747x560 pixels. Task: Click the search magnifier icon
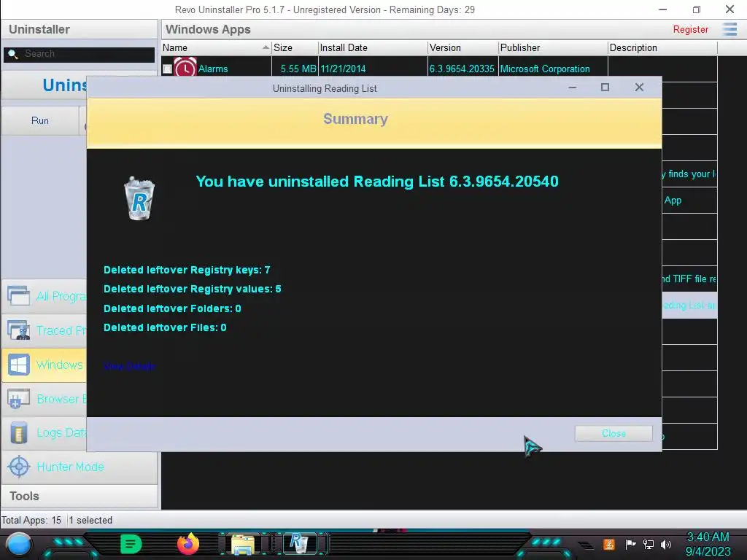(13, 54)
